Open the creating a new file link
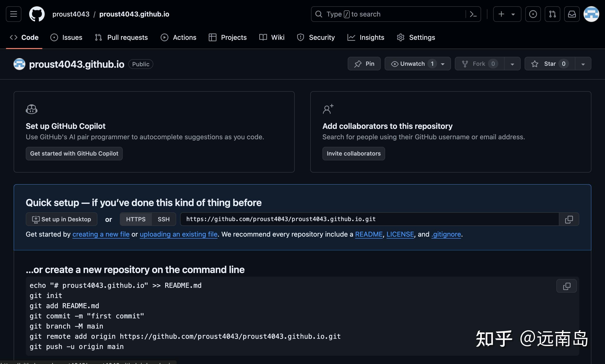Viewport: 605px width, 364px height. pos(101,234)
